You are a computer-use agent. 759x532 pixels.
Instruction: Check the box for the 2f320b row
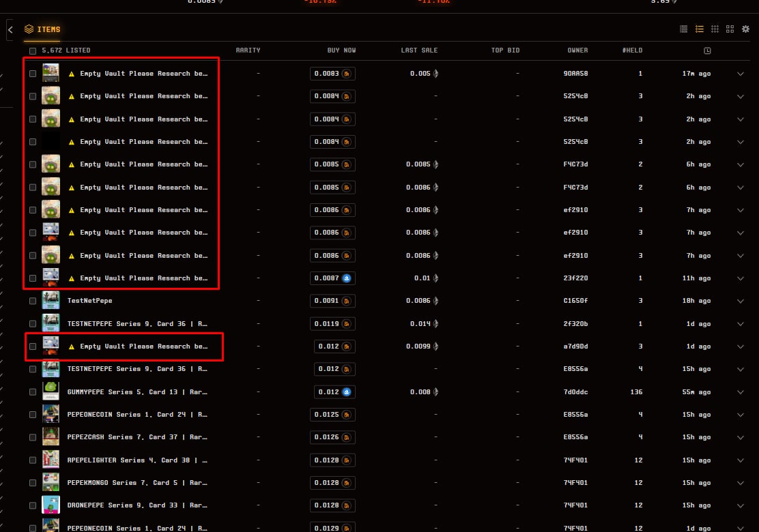pos(33,323)
